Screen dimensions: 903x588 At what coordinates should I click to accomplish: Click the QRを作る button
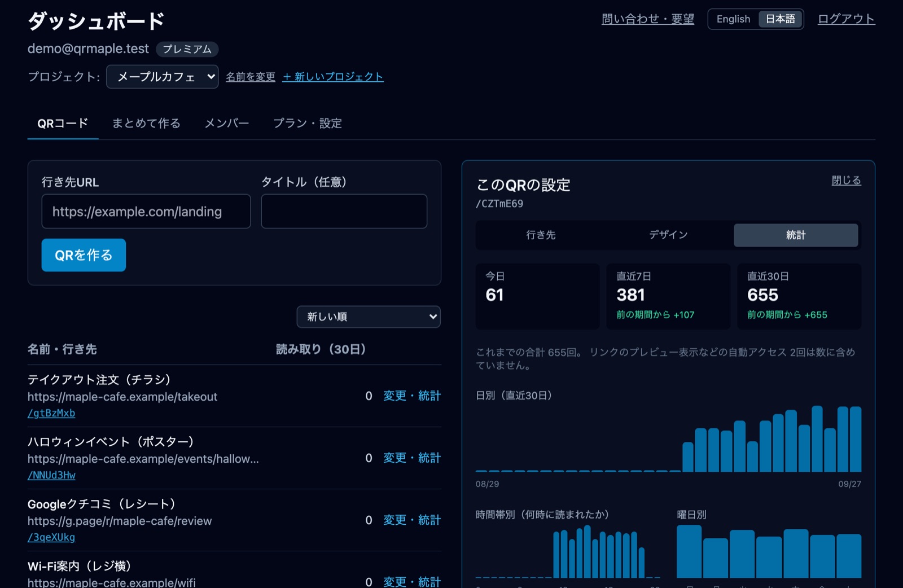coord(84,255)
